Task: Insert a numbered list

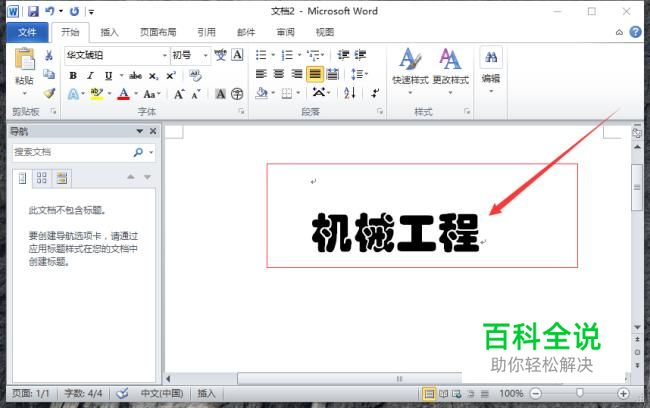Action: pos(287,55)
